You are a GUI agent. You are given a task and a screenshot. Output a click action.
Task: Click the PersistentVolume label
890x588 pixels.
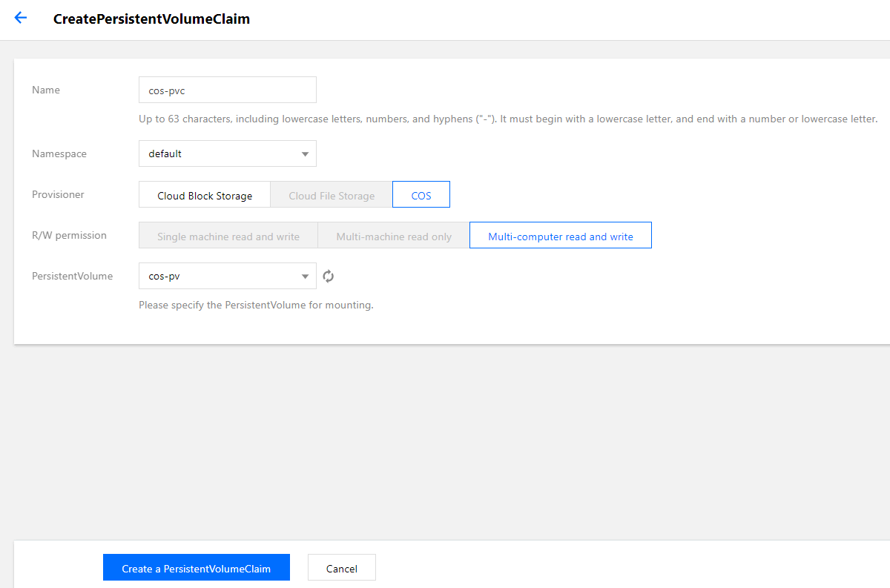[73, 276]
